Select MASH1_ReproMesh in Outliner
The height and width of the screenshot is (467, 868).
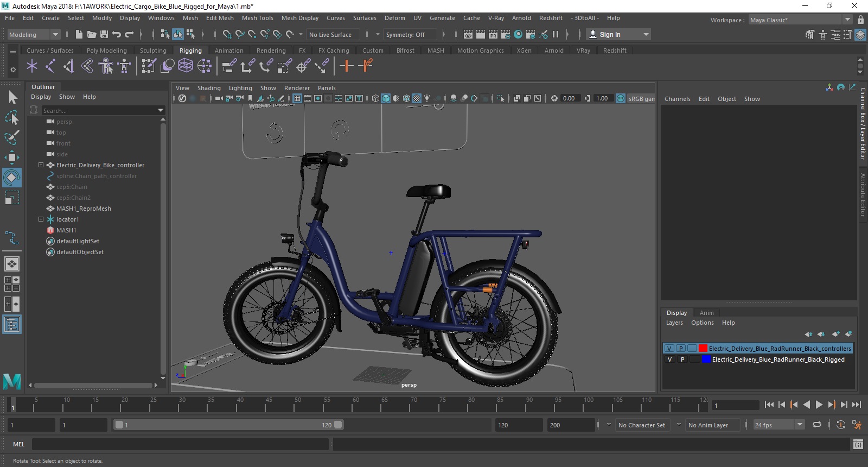pyautogui.click(x=84, y=209)
